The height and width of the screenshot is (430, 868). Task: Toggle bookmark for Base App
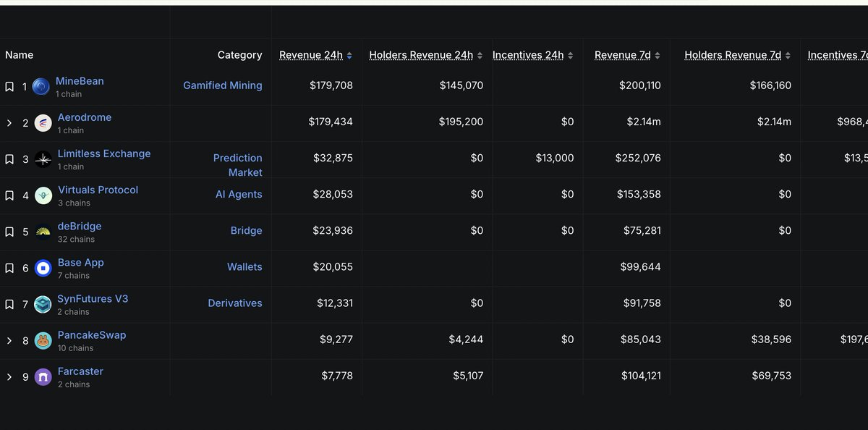9,268
